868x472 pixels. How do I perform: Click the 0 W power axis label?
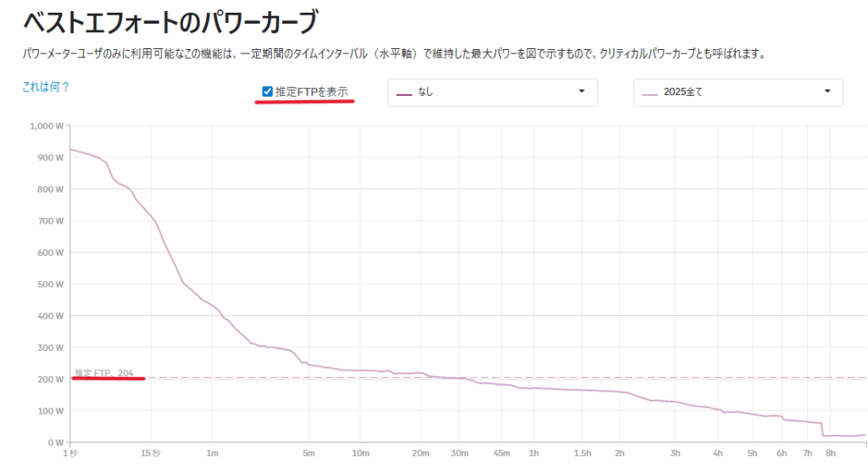(x=57, y=442)
